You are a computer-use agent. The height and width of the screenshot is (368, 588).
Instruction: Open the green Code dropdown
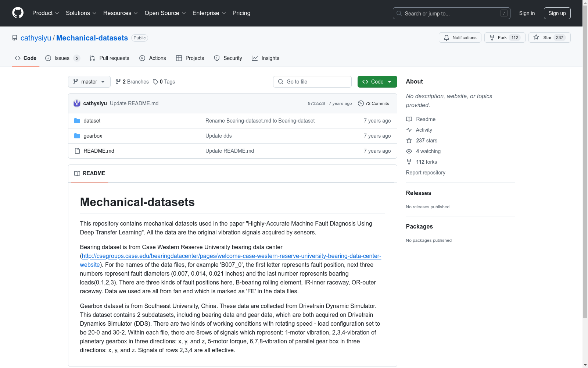click(x=377, y=82)
